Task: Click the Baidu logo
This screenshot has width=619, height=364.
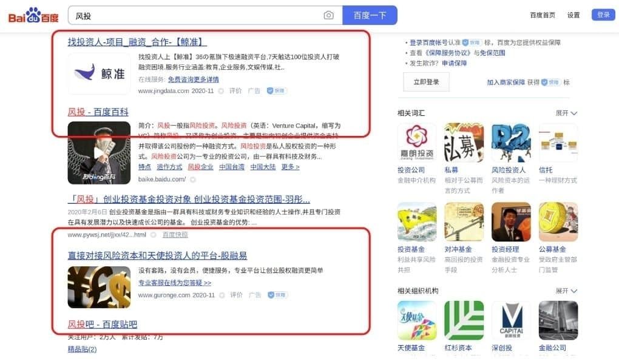Action: (x=33, y=16)
